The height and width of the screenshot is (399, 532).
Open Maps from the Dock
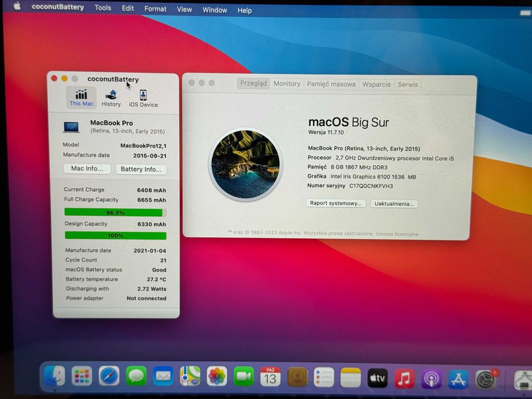point(190,376)
